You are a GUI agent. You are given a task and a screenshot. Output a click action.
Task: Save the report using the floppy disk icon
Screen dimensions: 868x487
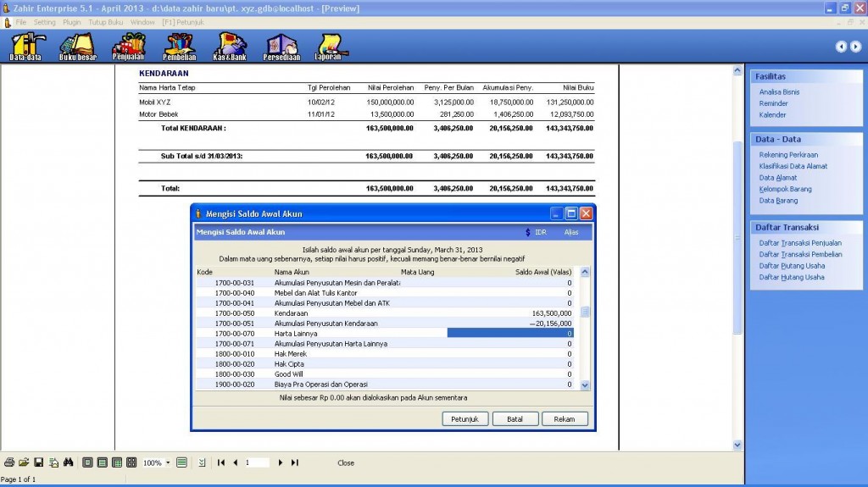coord(38,463)
